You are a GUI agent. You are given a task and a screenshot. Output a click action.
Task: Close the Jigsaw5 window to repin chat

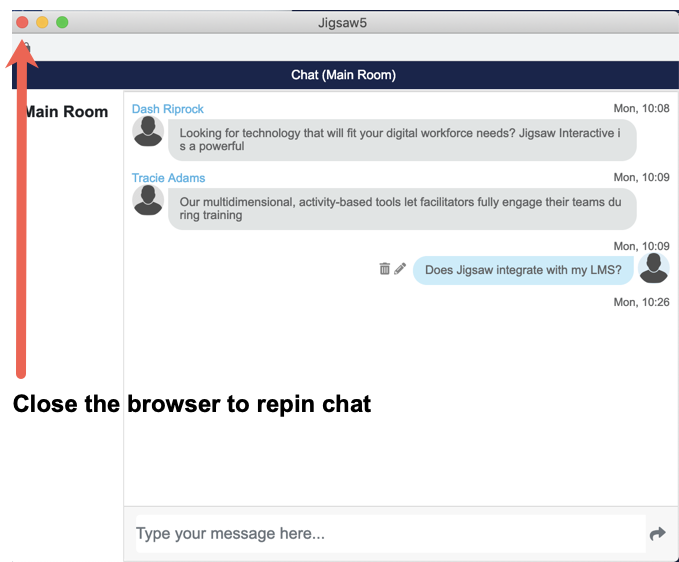pyautogui.click(x=22, y=22)
